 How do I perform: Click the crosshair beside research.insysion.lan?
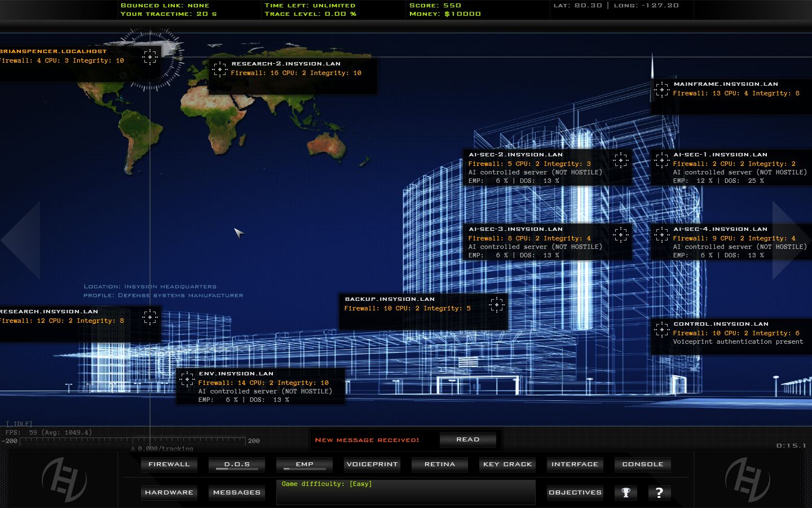point(149,318)
